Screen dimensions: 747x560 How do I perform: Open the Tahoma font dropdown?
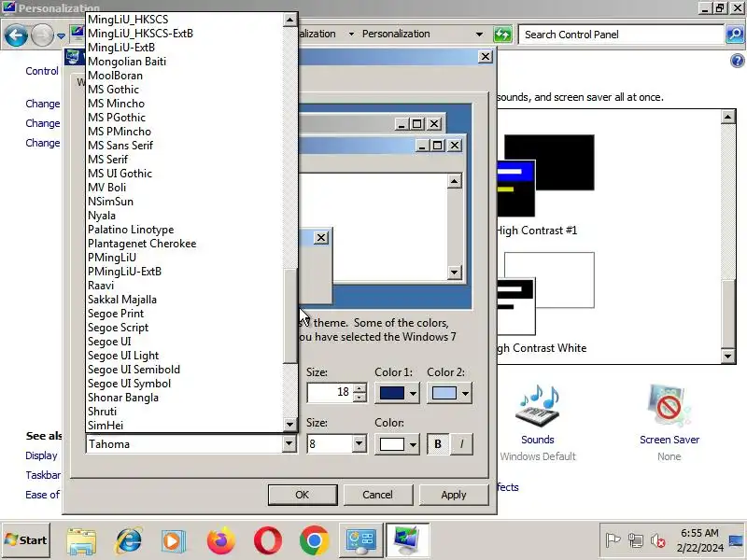289,444
